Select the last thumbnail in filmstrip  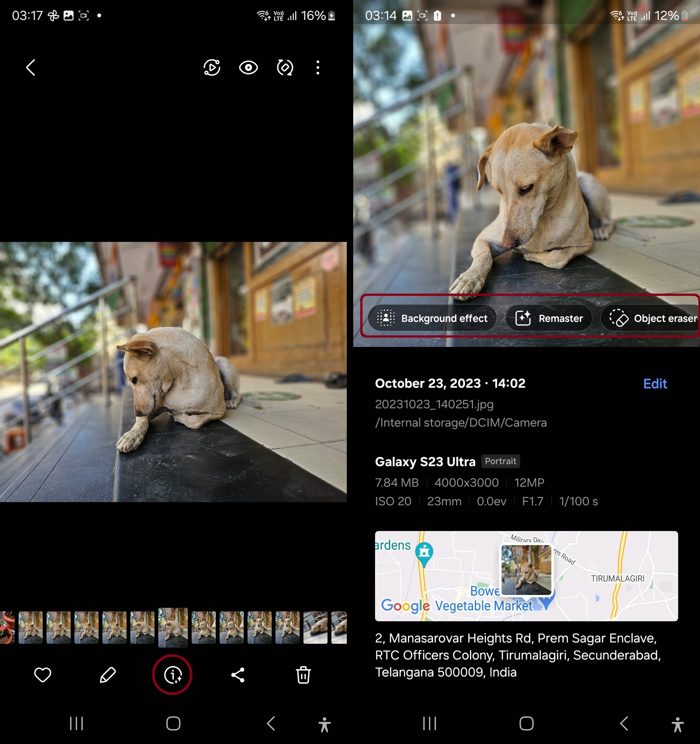coord(339,627)
